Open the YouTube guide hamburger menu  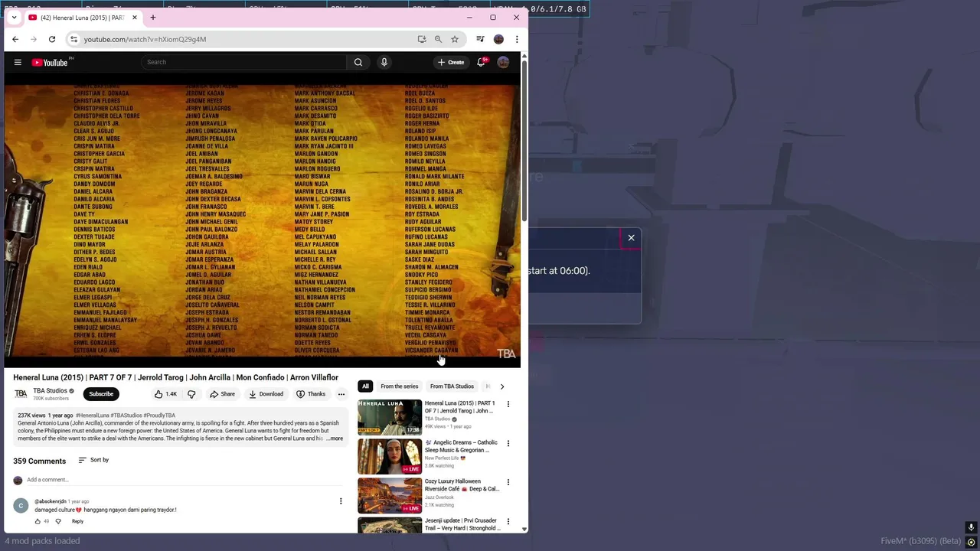pos(18,62)
